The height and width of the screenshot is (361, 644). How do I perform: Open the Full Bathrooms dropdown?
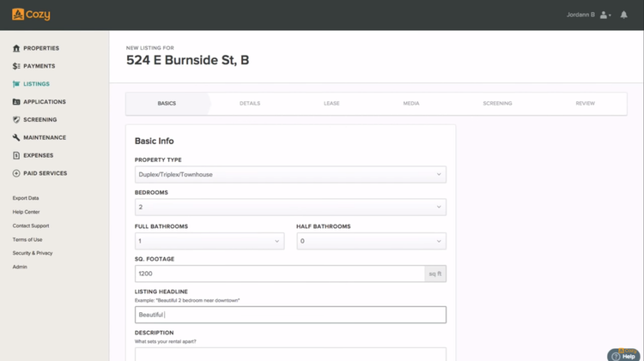click(209, 241)
